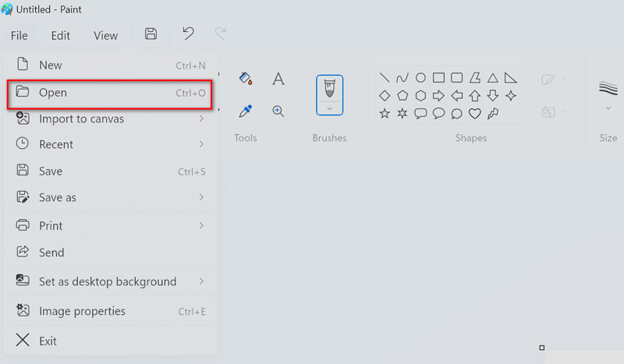
Task: Select the Pentagon shape
Action: 402,95
